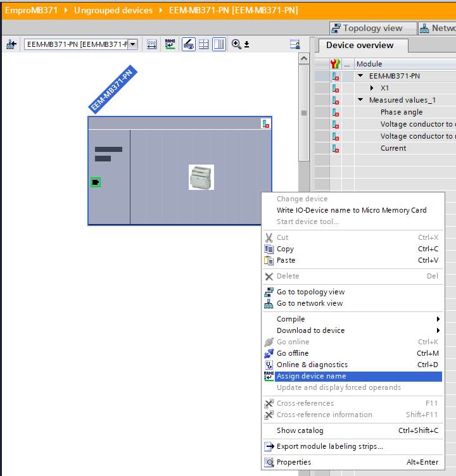
Task: Click the device image thumbnail in rack
Action: tap(201, 177)
